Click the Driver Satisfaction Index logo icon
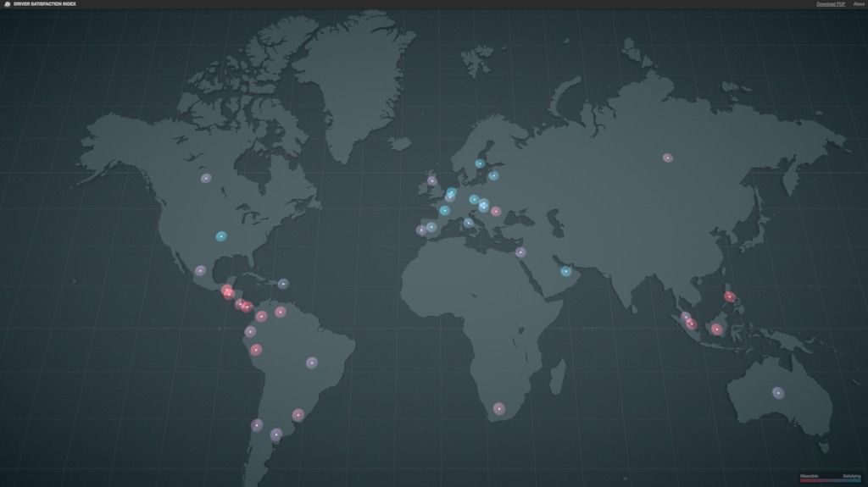Image resolution: width=868 pixels, height=487 pixels. tap(7, 4)
